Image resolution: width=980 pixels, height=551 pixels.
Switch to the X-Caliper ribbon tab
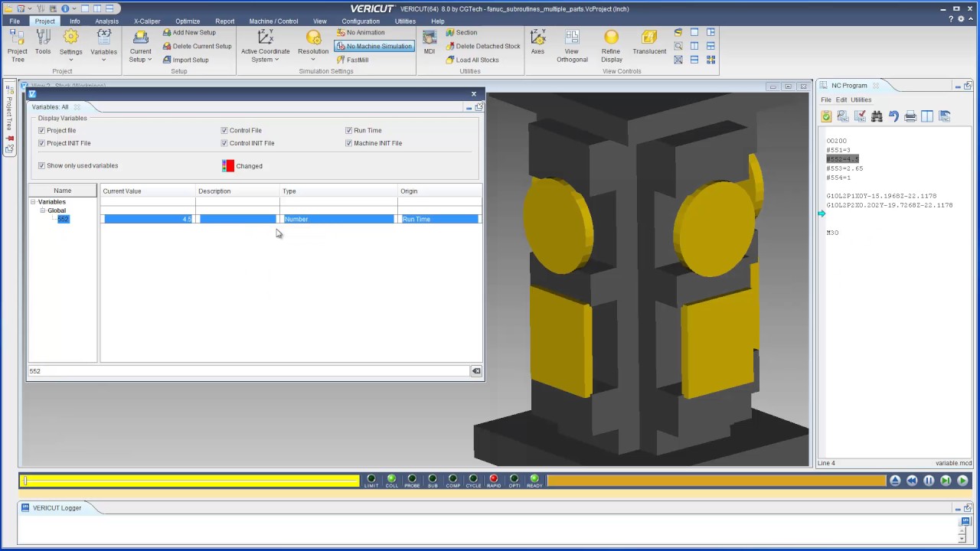click(147, 21)
